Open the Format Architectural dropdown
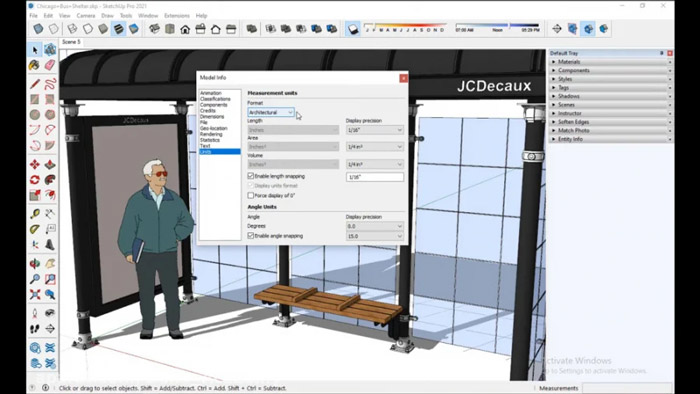700x394 pixels. tap(271, 112)
